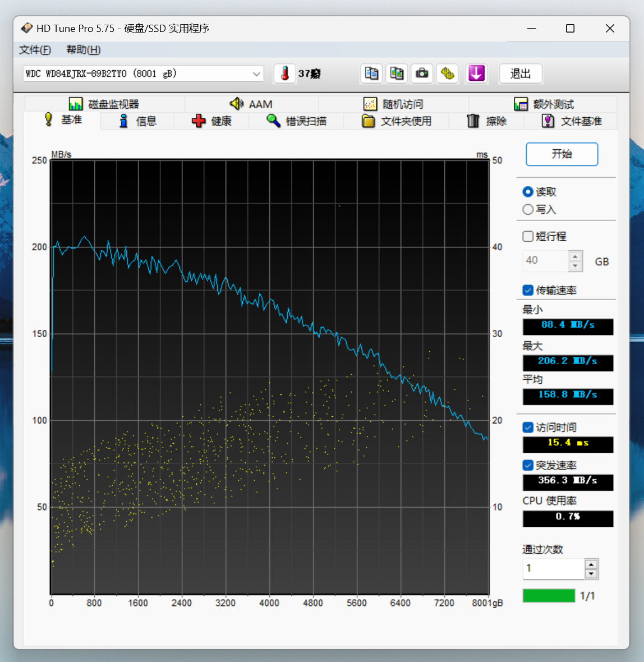The height and width of the screenshot is (662, 644).
Task: Click the short stroke GB input field
Action: tap(546, 261)
